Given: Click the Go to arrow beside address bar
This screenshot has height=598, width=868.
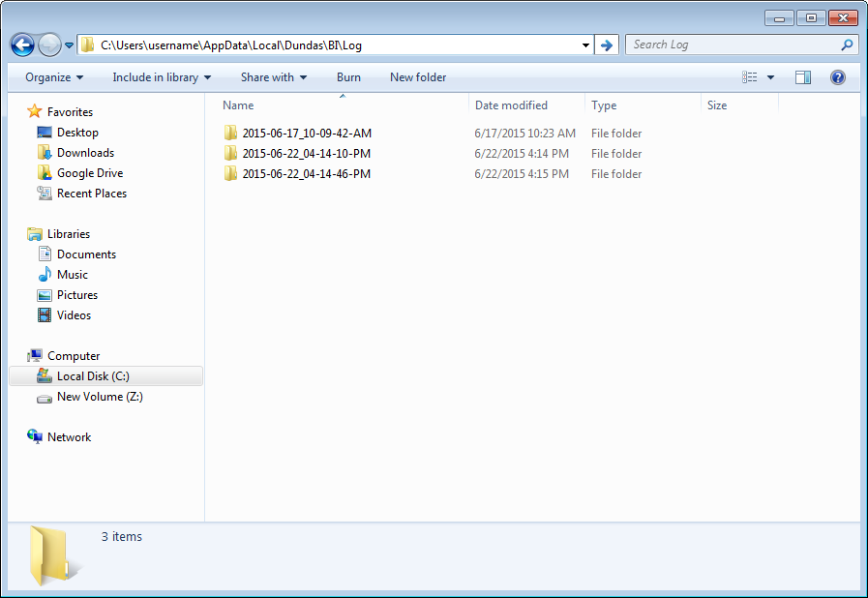Looking at the screenshot, I should tap(606, 45).
